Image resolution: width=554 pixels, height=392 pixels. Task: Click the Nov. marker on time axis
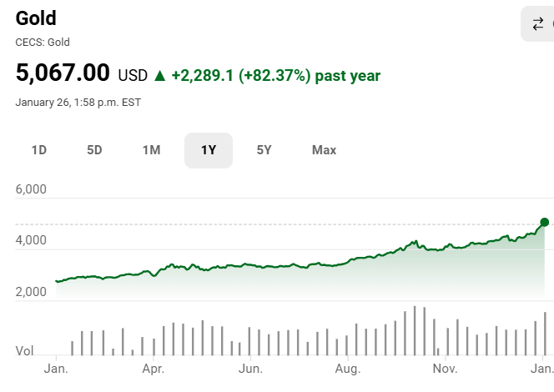pos(445,369)
